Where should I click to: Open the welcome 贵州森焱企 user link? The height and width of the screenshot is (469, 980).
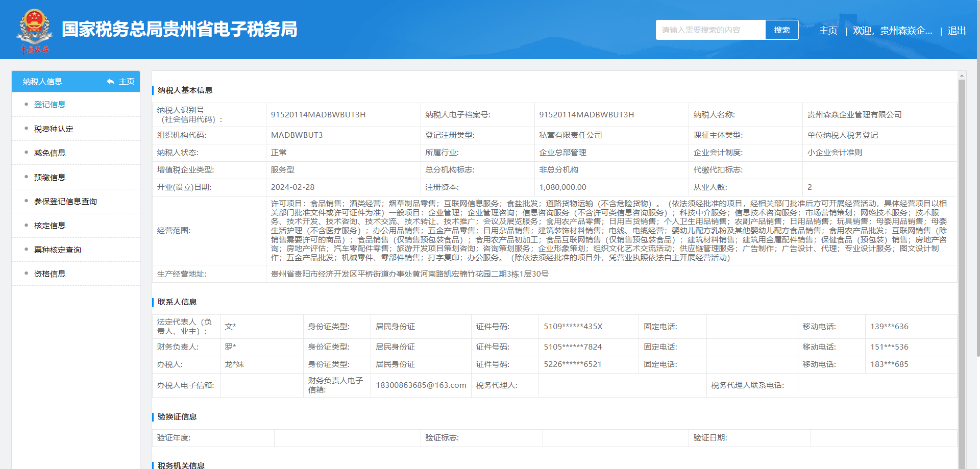(892, 31)
